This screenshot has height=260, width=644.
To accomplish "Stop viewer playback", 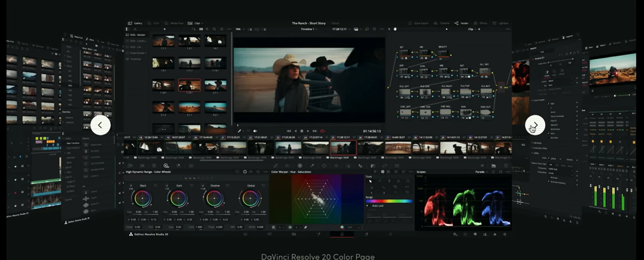I will coord(302,131).
